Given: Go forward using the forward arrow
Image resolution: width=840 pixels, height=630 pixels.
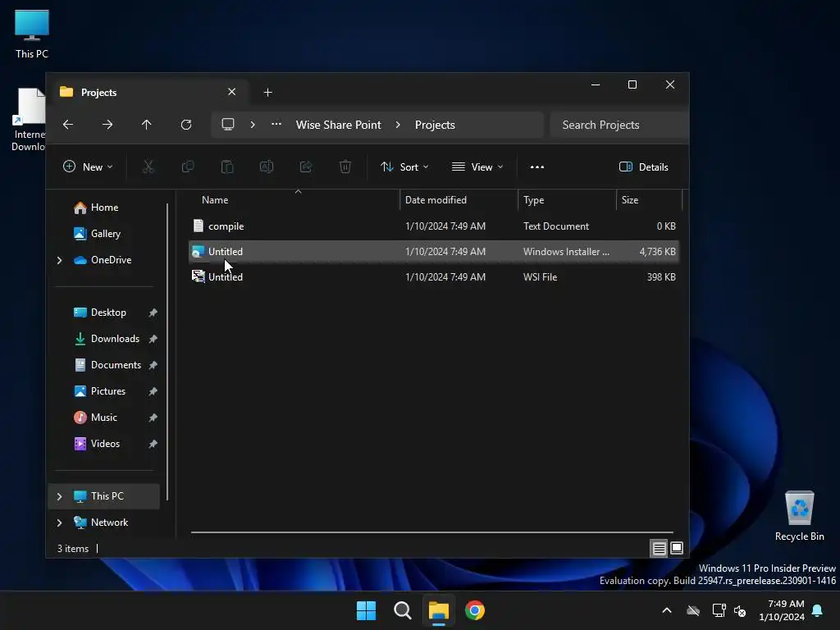Looking at the screenshot, I should pyautogui.click(x=107, y=125).
